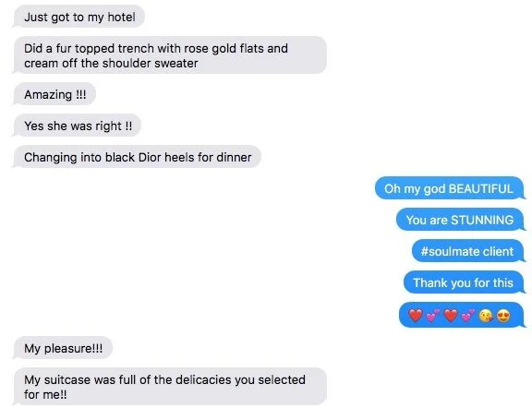Select the "Oh my god BEAUTIFUL" bubble

click(x=449, y=188)
